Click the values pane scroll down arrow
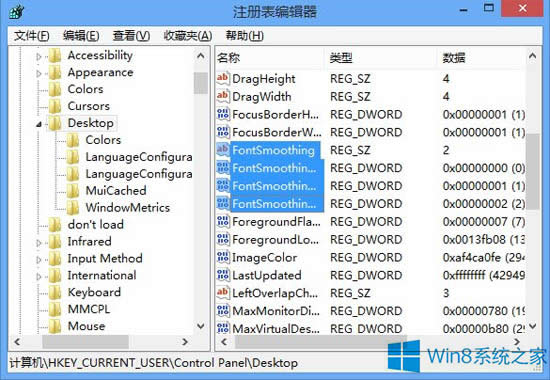This screenshot has width=550, height=380. [532, 326]
